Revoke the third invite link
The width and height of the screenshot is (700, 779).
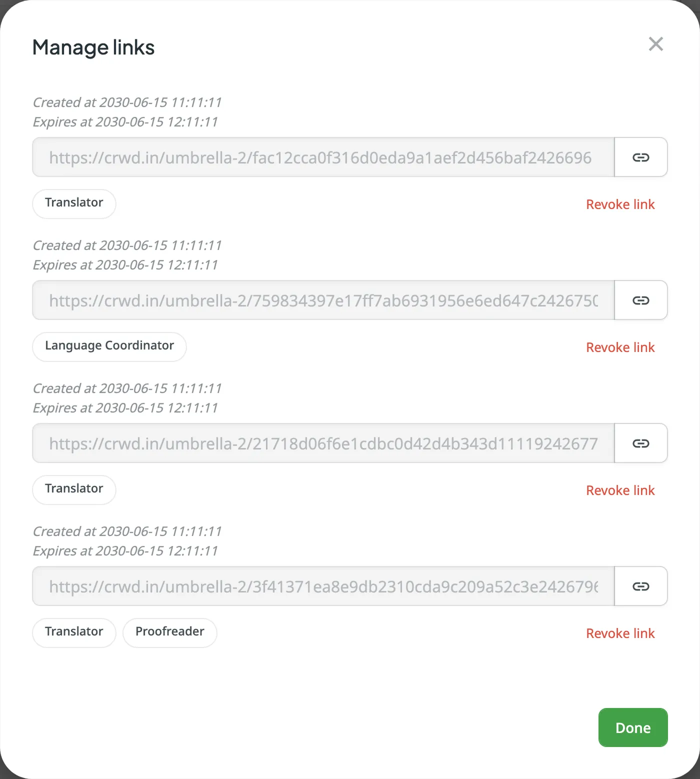(620, 490)
